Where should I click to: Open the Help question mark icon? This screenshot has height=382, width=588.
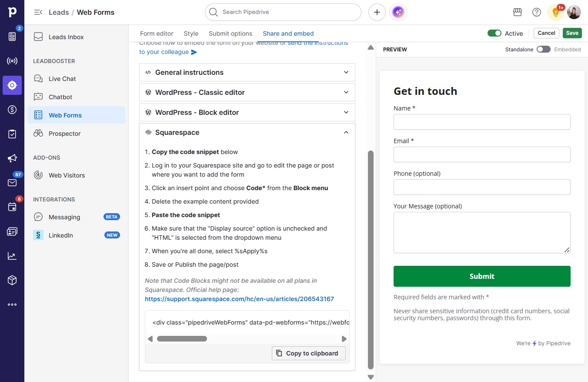[x=537, y=12]
